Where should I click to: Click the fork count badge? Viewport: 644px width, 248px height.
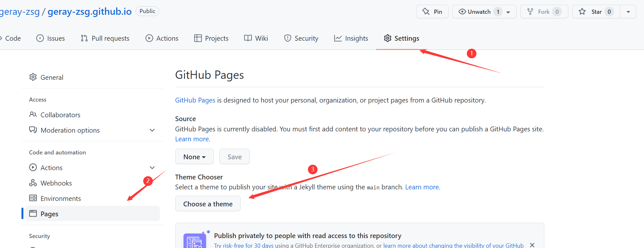coord(557,12)
